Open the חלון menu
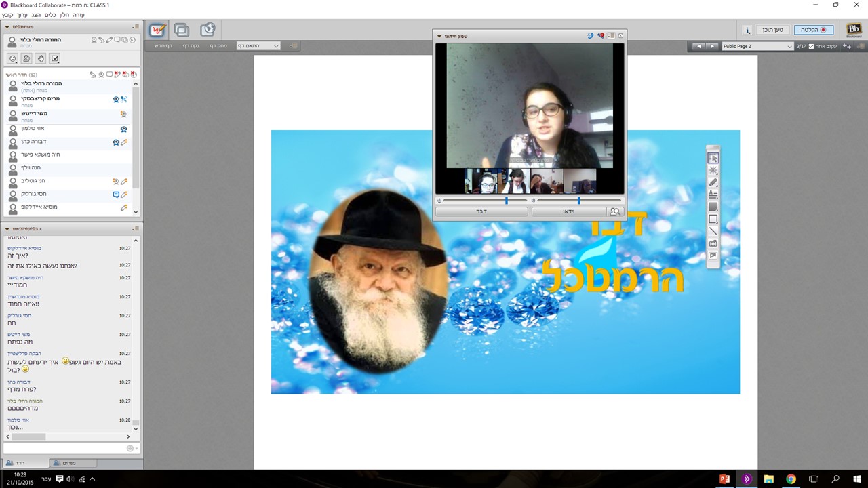This screenshot has width=868, height=488. (65, 14)
